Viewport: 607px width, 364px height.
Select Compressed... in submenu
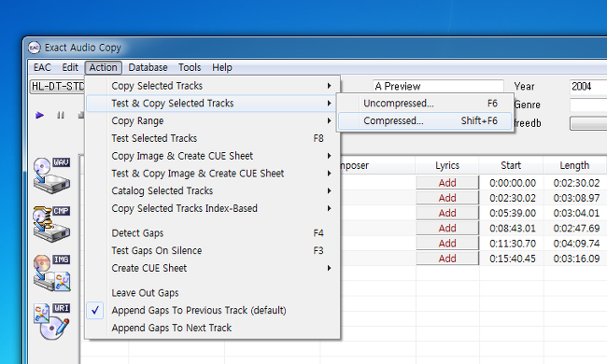click(x=426, y=120)
